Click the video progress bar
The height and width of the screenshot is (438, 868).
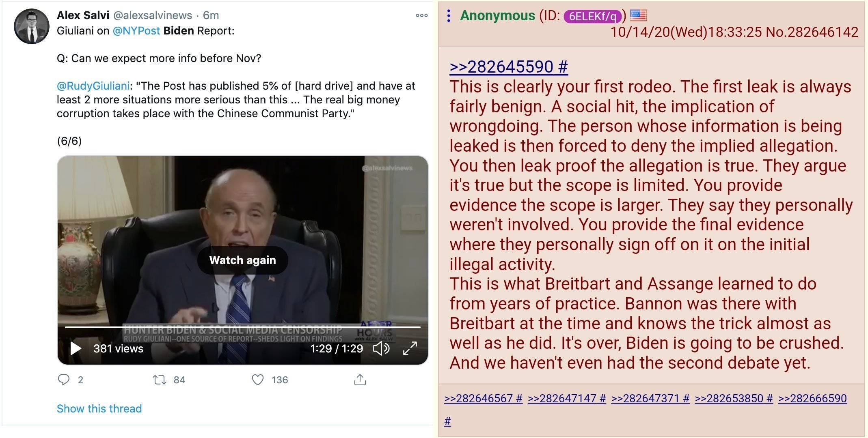coord(242,327)
